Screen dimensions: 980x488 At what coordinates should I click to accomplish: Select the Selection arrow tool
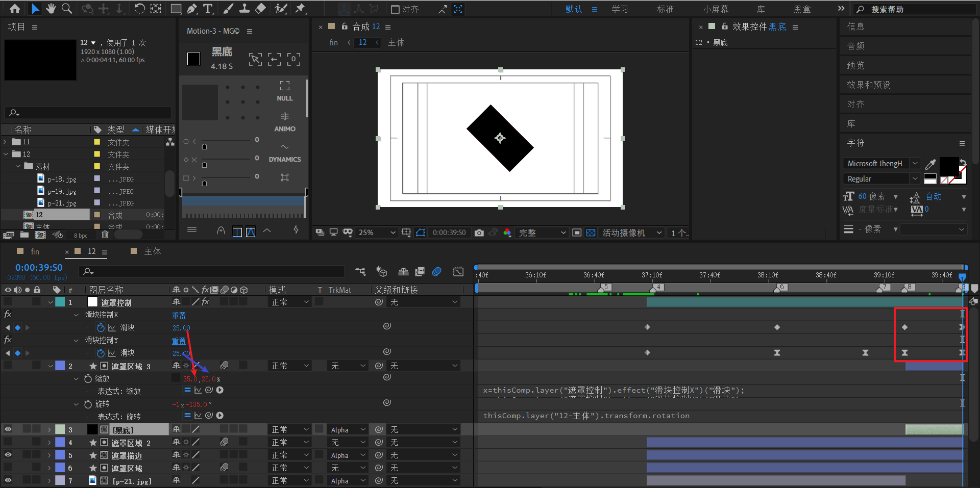[35, 9]
